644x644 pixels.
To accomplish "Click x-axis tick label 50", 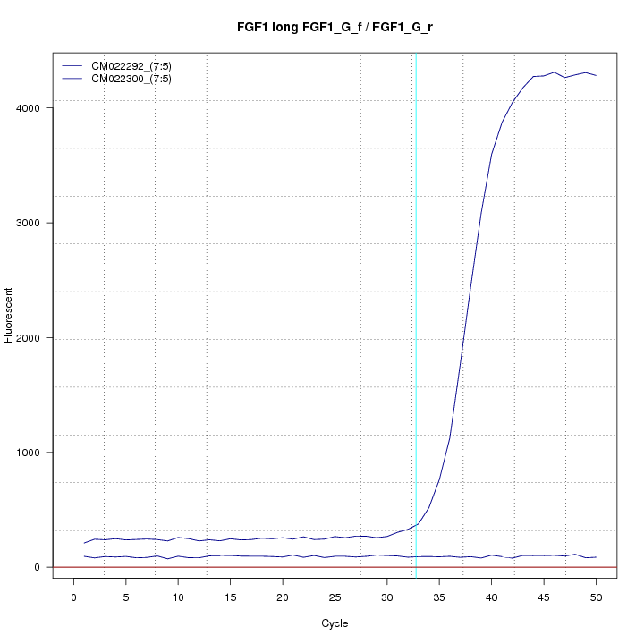I will point(596,597).
